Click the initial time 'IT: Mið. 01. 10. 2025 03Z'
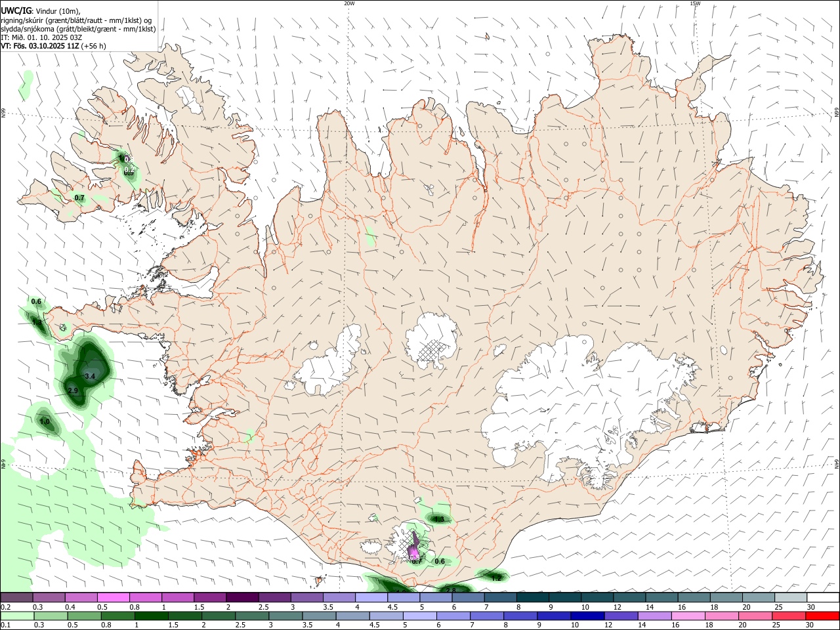The width and height of the screenshot is (840, 630). click(x=41, y=37)
